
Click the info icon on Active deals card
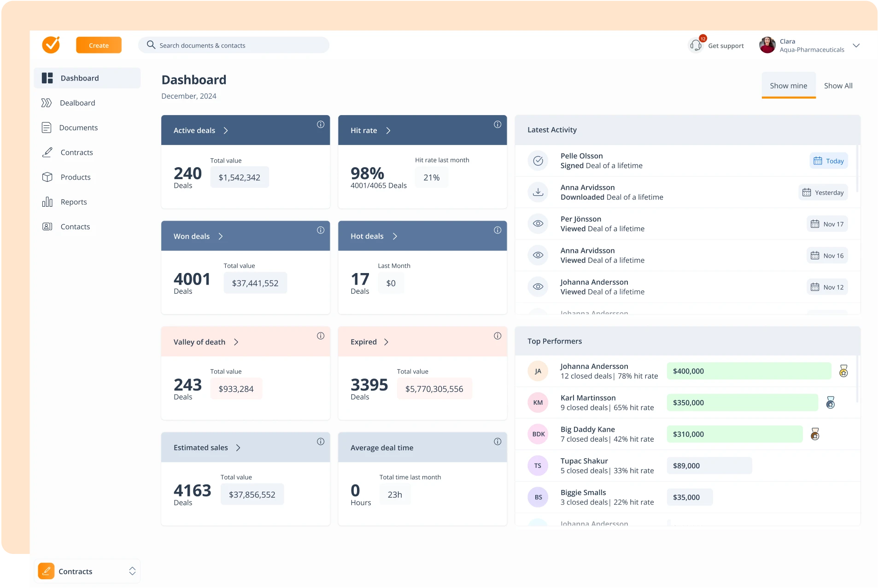321,124
